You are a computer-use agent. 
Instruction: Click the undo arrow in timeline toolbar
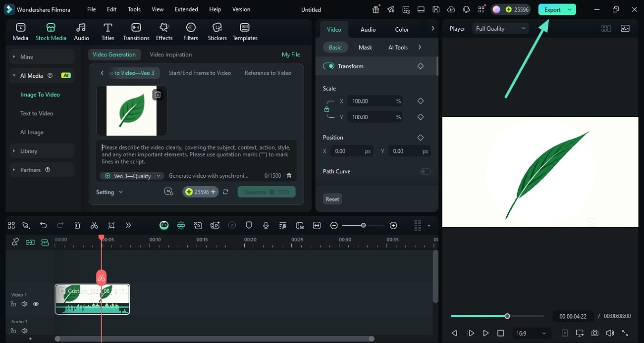(x=44, y=225)
